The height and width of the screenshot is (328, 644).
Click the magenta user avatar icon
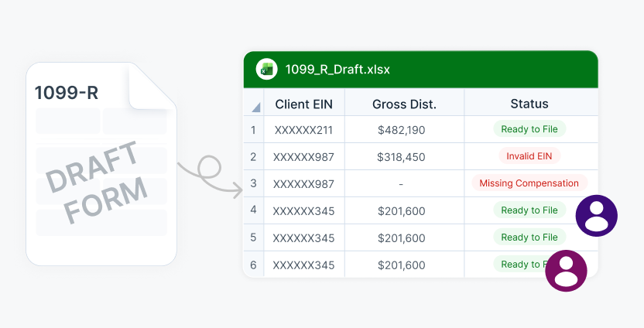coord(566,271)
